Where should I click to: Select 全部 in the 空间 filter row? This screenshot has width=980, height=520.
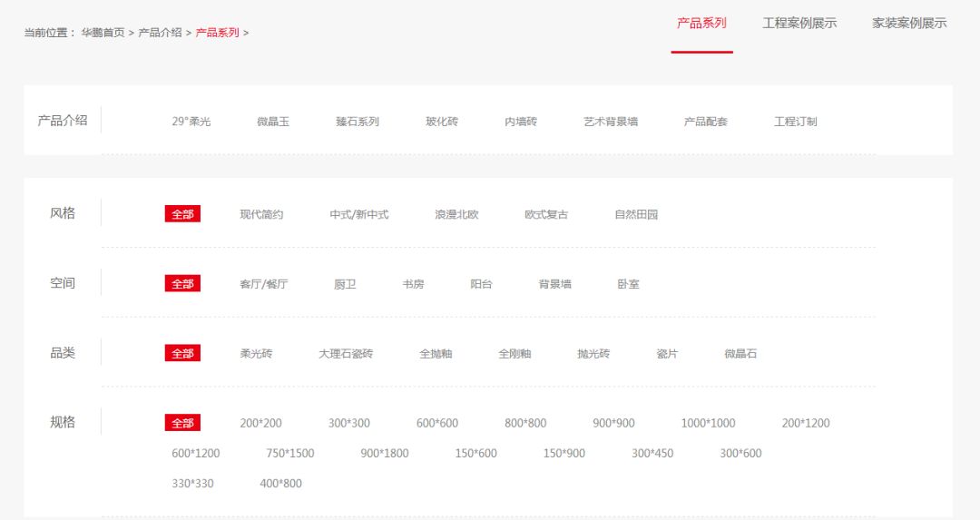[182, 284]
